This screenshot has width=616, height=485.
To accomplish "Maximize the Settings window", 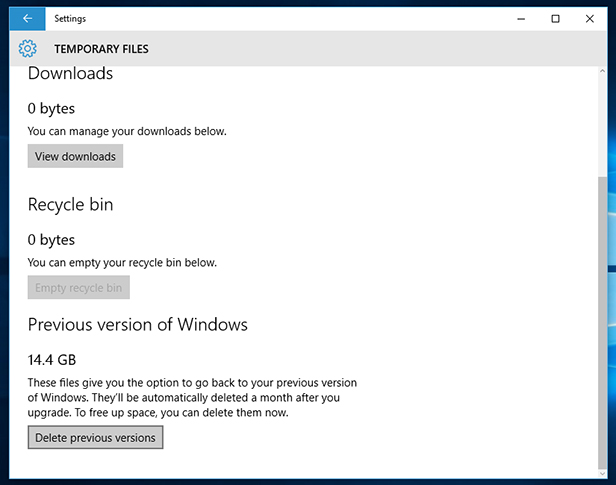I will coord(555,18).
